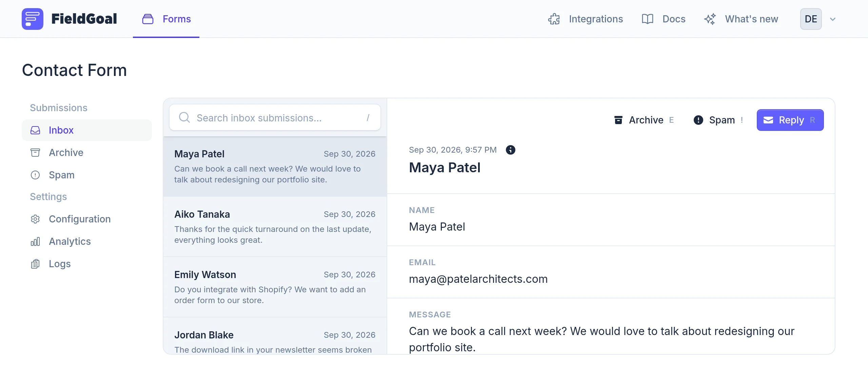Select the Aiko Tanaka submission
868x373 pixels.
275,227
